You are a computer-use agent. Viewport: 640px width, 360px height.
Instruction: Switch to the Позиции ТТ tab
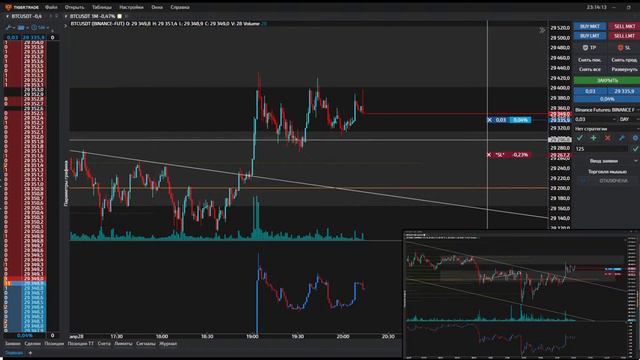(x=80, y=344)
